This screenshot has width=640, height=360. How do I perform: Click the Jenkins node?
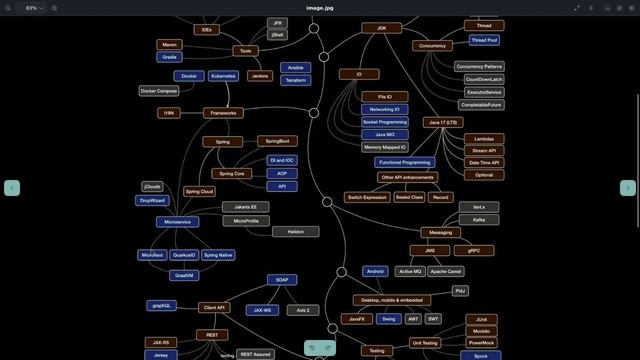tap(260, 76)
